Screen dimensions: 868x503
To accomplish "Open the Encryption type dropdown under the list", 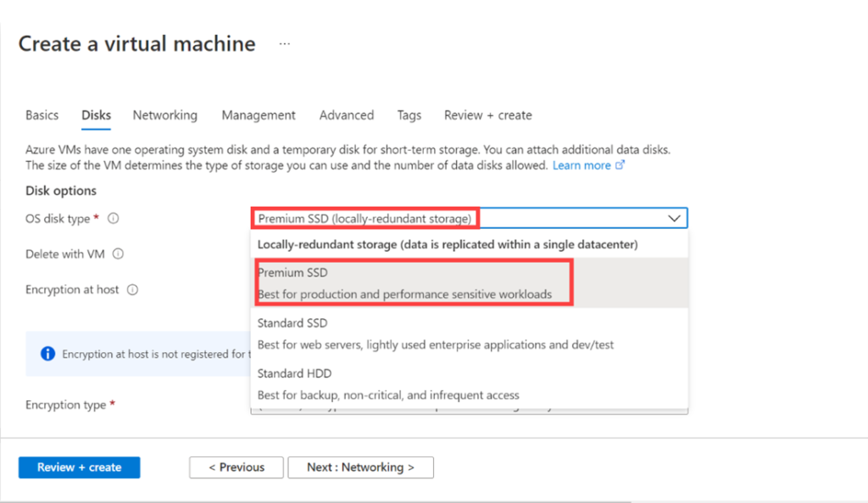I will point(470,411).
